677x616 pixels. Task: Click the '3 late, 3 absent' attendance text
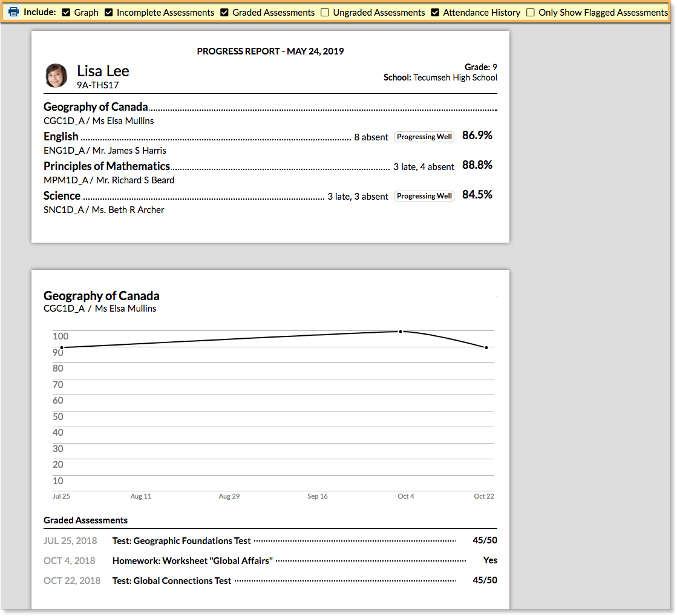click(358, 197)
